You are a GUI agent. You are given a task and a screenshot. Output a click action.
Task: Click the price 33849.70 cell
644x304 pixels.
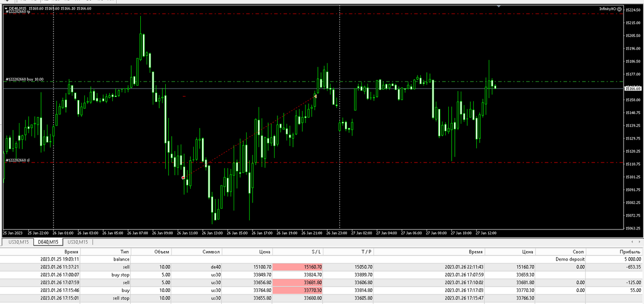click(x=263, y=274)
